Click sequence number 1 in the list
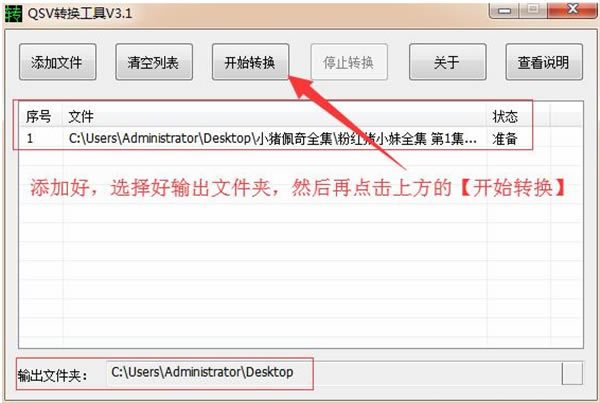 point(30,139)
